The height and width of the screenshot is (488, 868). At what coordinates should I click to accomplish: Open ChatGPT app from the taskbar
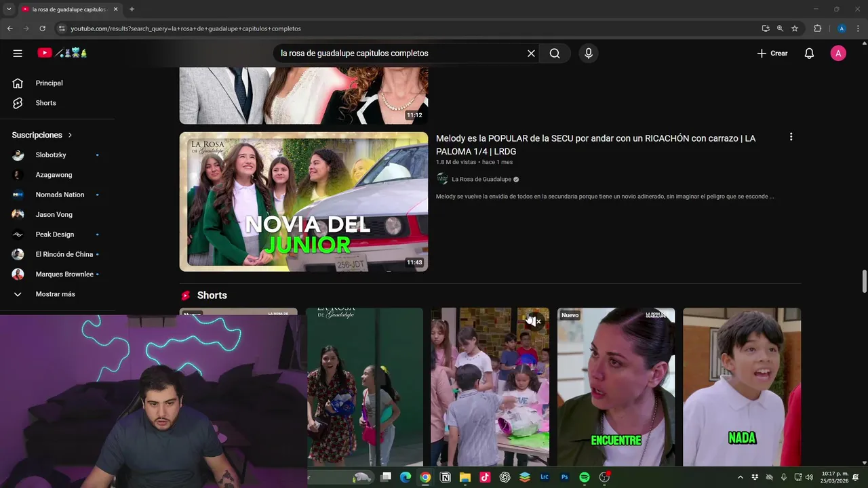(x=505, y=477)
